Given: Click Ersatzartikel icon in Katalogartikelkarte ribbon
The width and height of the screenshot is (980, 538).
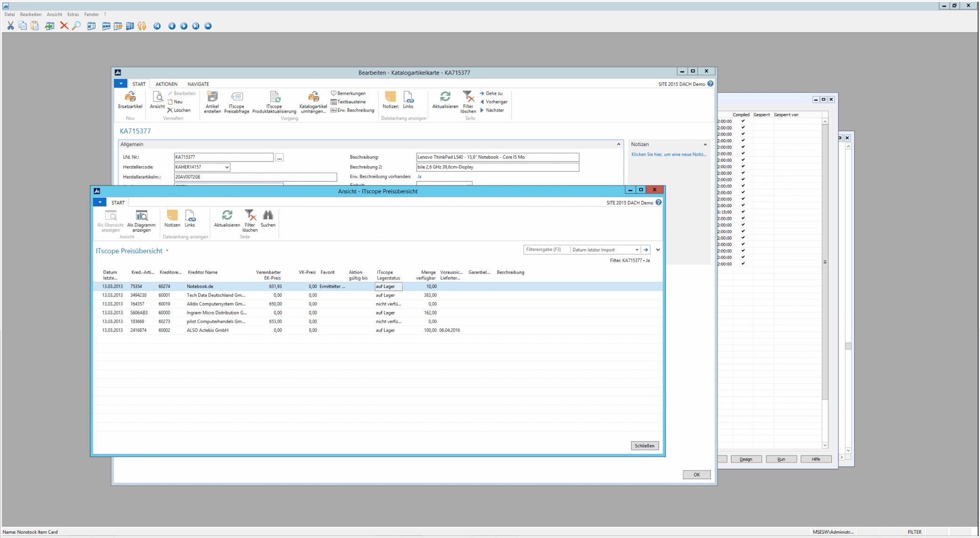Looking at the screenshot, I should (130, 100).
